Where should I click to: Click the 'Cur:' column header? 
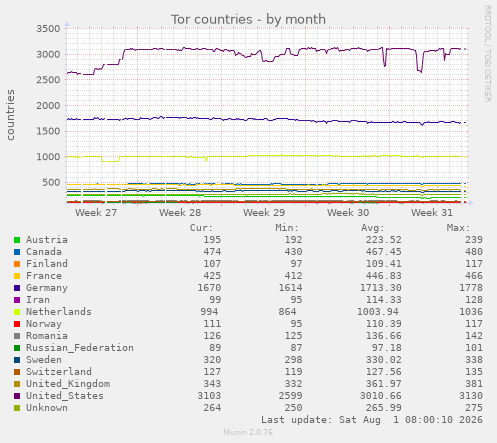[201, 228]
